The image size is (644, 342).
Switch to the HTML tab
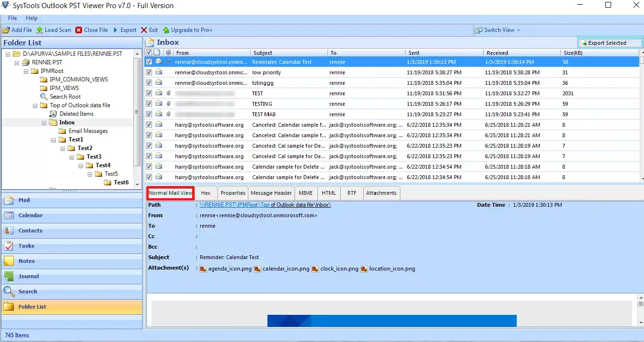coord(328,193)
